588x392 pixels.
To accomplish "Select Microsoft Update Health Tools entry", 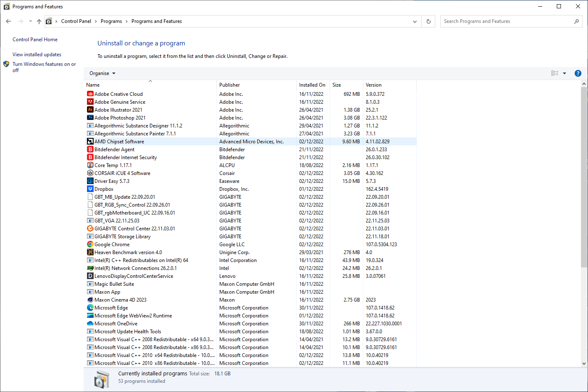I will click(250, 332).
